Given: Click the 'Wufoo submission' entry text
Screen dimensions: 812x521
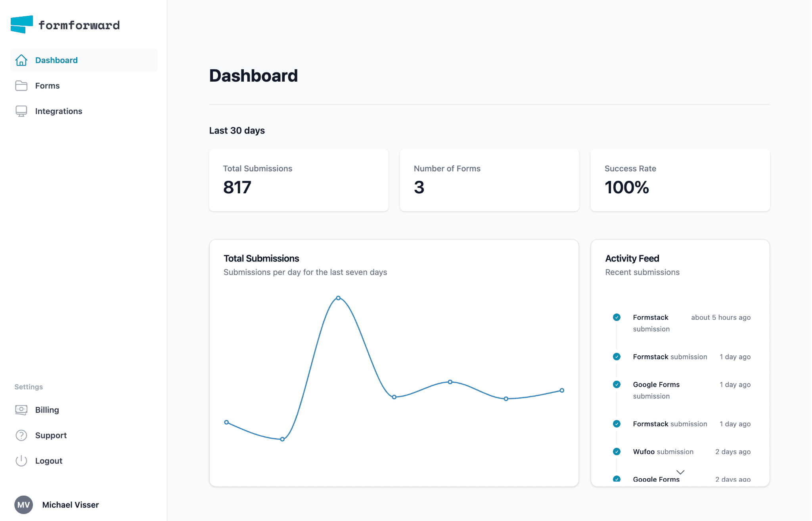Looking at the screenshot, I should (663, 452).
